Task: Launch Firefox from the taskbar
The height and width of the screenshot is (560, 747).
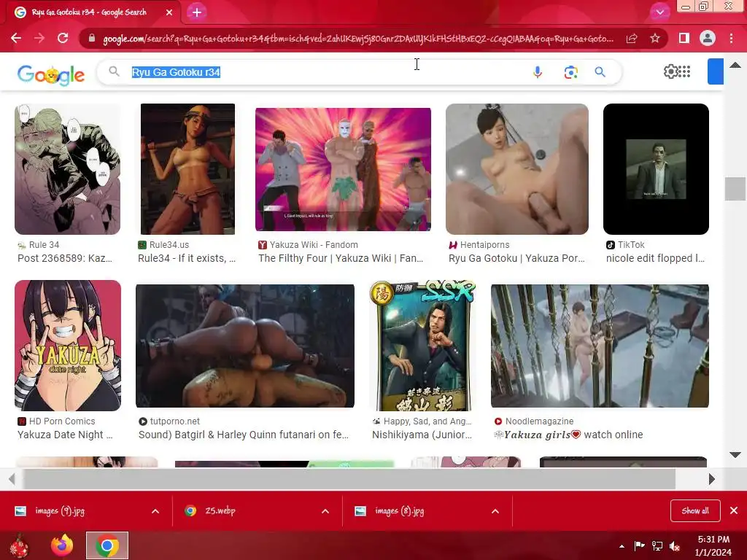Action: (x=63, y=545)
